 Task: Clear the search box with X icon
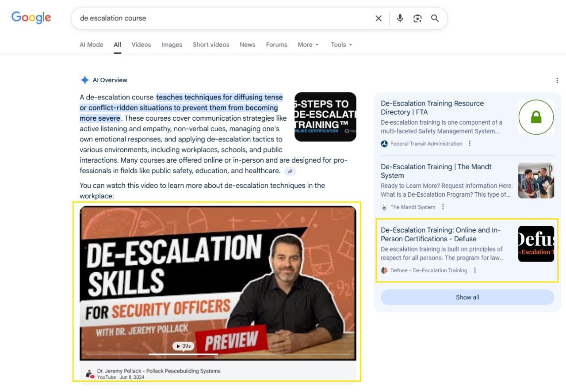(x=379, y=18)
